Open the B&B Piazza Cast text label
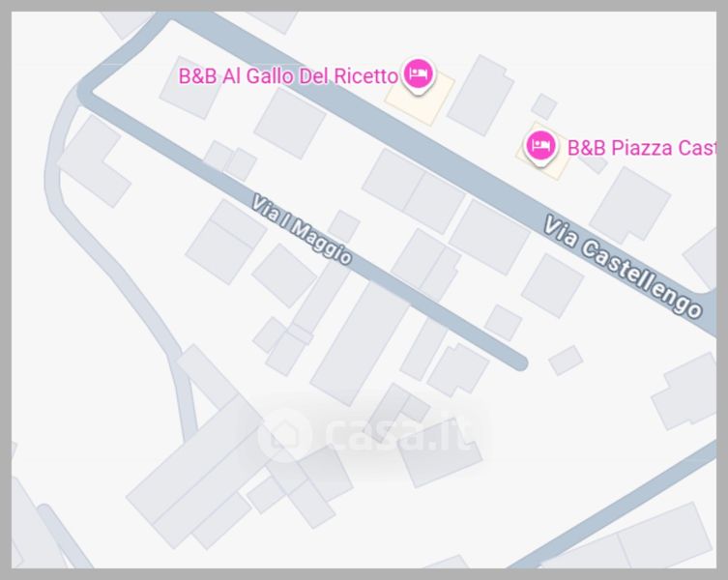 [x=642, y=148]
